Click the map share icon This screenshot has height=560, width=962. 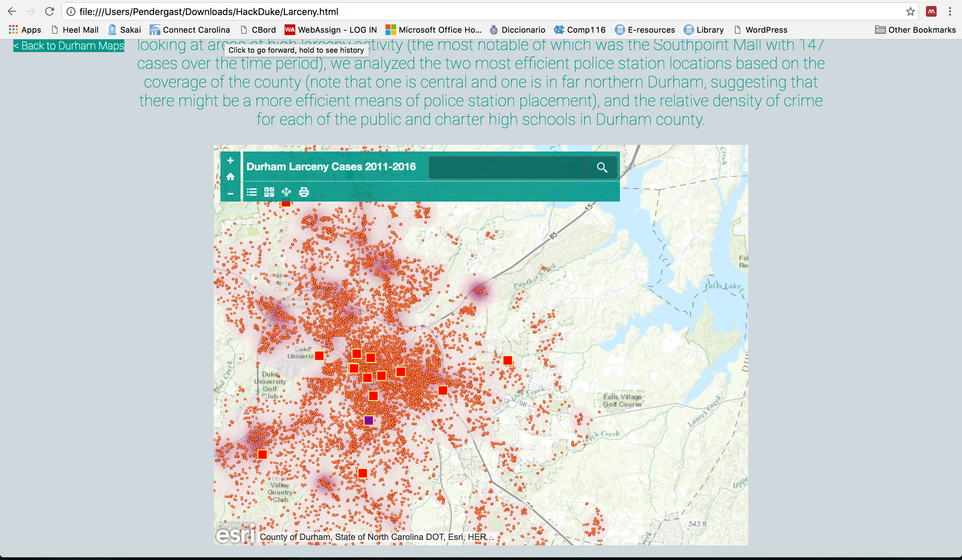pyautogui.click(x=286, y=192)
